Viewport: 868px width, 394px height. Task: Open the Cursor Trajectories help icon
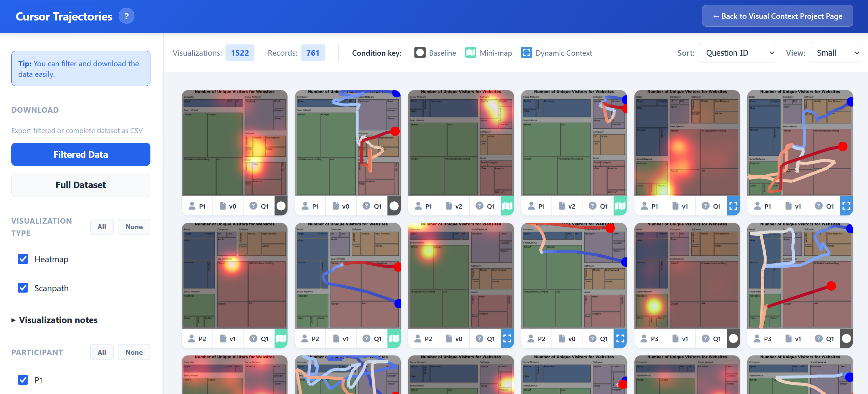pos(126,16)
